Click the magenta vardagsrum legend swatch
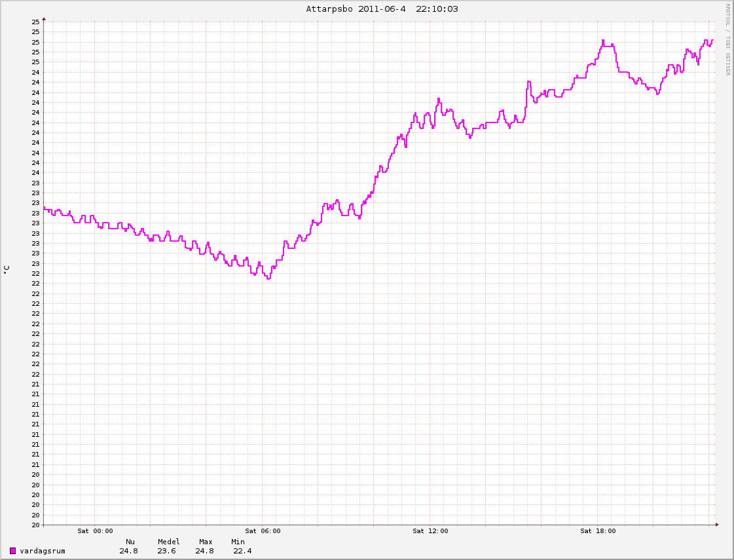Viewport: 734px width, 560px height. point(13,551)
